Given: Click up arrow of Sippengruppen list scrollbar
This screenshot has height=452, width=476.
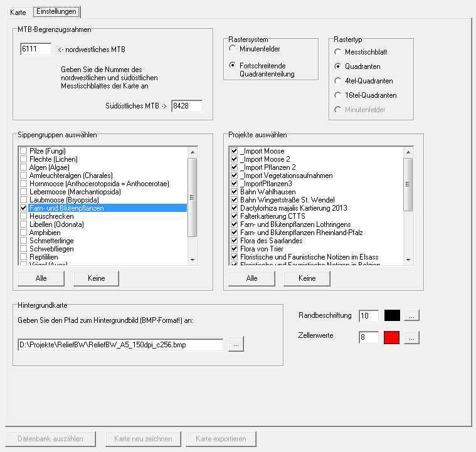Looking at the screenshot, I should (x=193, y=152).
